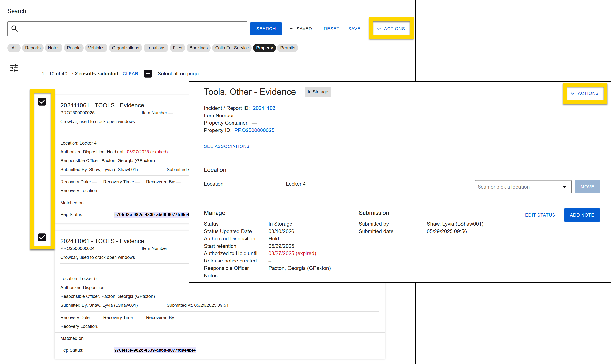The image size is (611, 364).
Task: Open Incident Report ID 202411061 link
Action: coord(265,108)
